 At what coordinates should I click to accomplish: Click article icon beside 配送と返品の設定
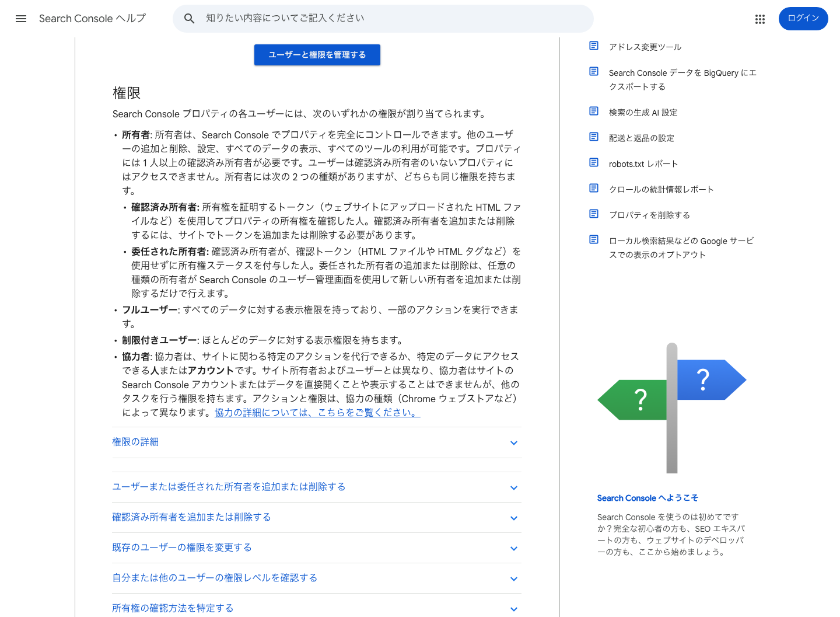[x=594, y=137]
